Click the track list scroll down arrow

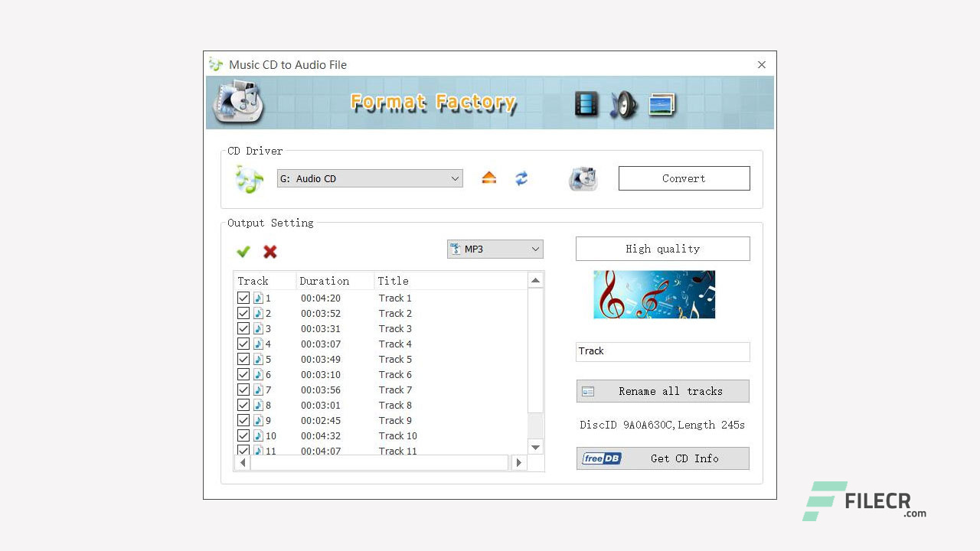[536, 448]
